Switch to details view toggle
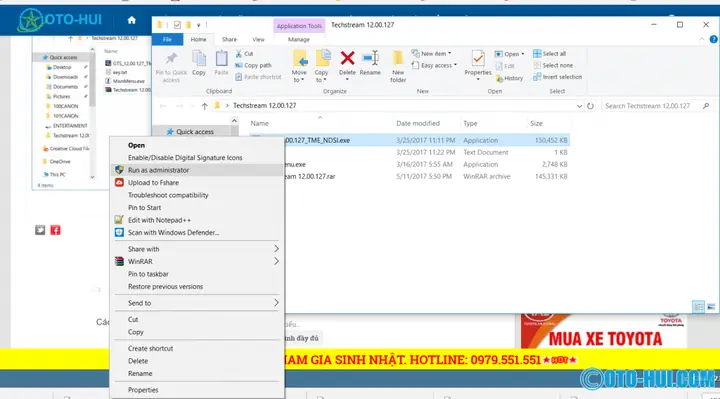The image size is (720, 399). (698, 307)
